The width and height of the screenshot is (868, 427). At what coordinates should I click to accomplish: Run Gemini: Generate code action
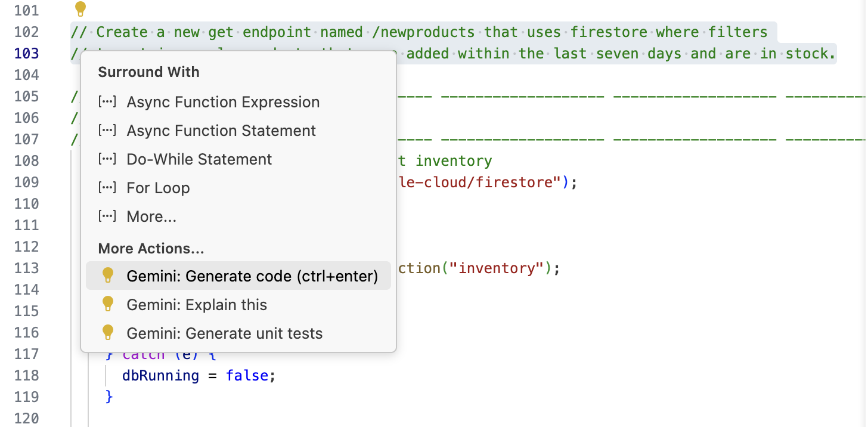click(238, 276)
